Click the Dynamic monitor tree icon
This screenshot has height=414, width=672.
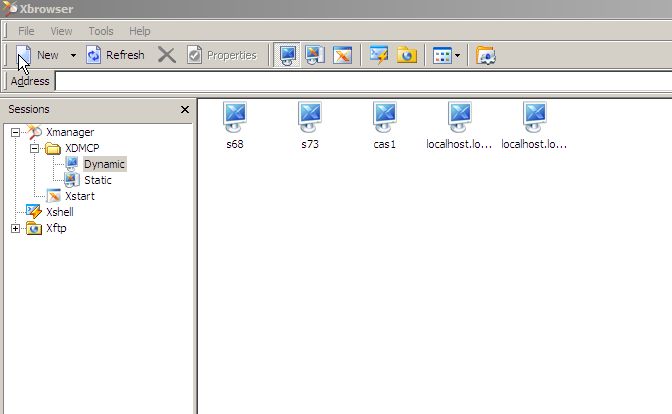tap(72, 164)
